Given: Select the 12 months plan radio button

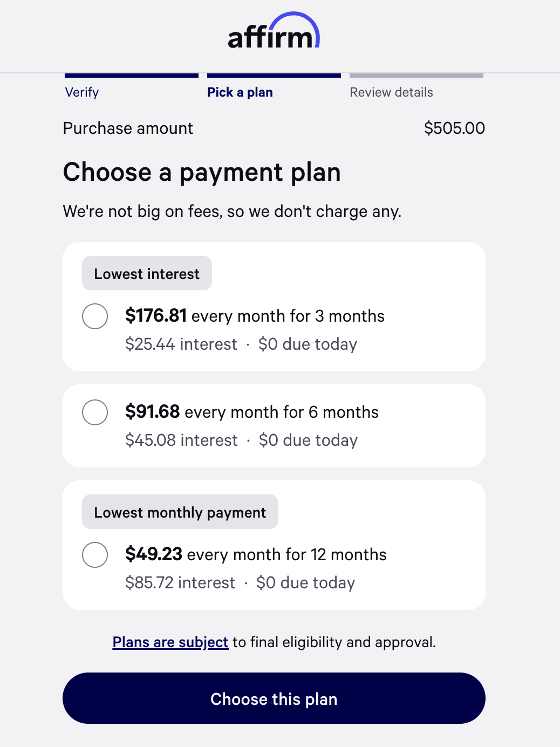Looking at the screenshot, I should click(x=95, y=555).
